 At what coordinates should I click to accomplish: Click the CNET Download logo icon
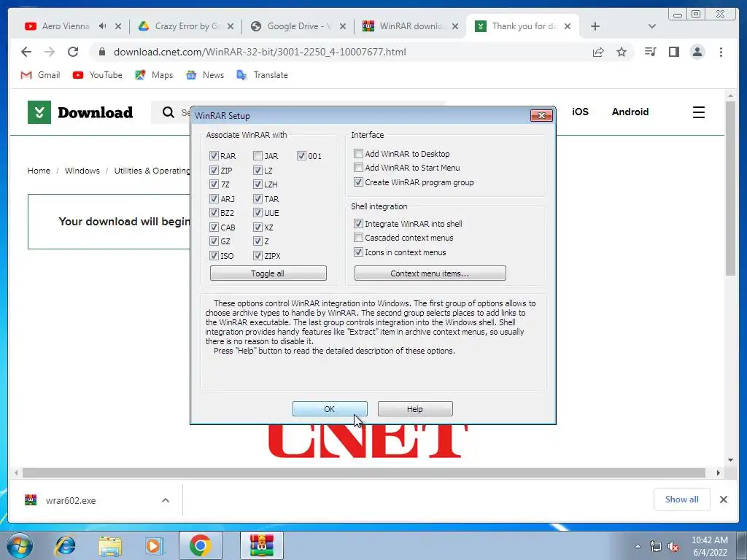tap(39, 112)
